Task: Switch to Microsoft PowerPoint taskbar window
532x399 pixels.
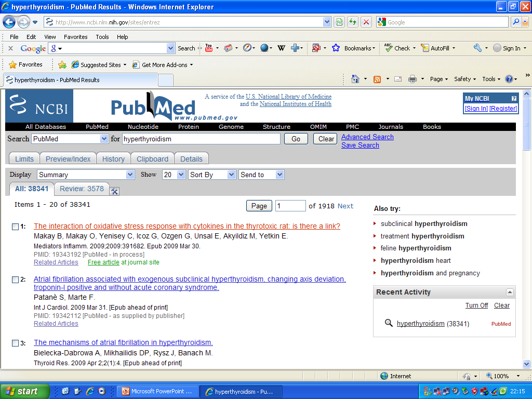Action: 157,391
